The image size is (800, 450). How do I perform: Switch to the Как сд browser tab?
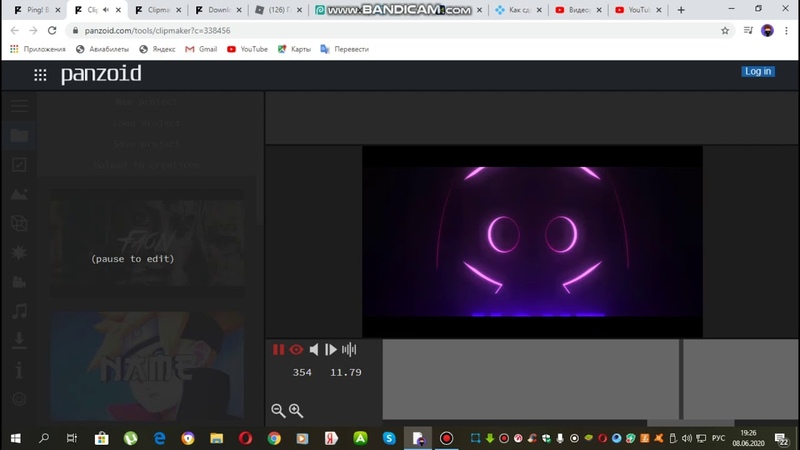pos(519,10)
